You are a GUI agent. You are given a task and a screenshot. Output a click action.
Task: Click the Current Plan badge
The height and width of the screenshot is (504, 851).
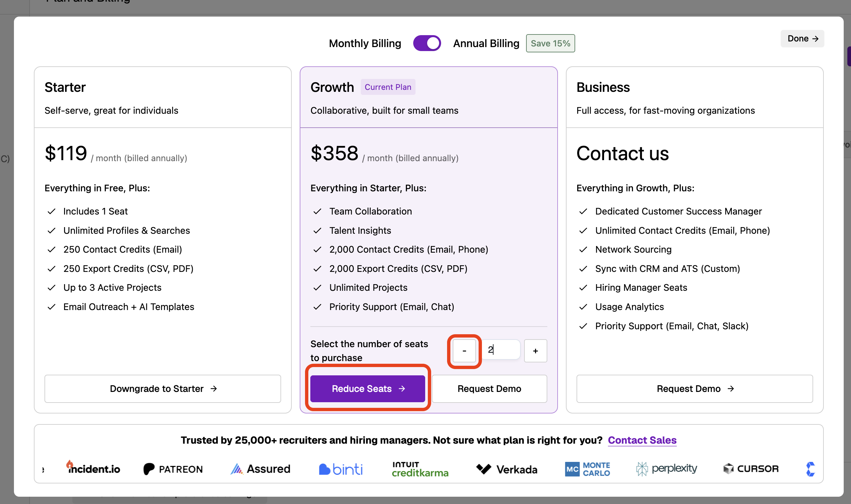(x=388, y=87)
